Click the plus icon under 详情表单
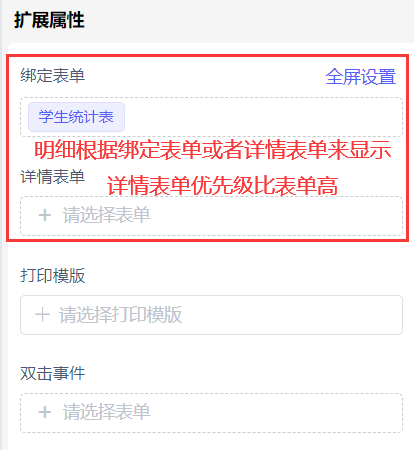This screenshot has height=450, width=414. (x=45, y=215)
